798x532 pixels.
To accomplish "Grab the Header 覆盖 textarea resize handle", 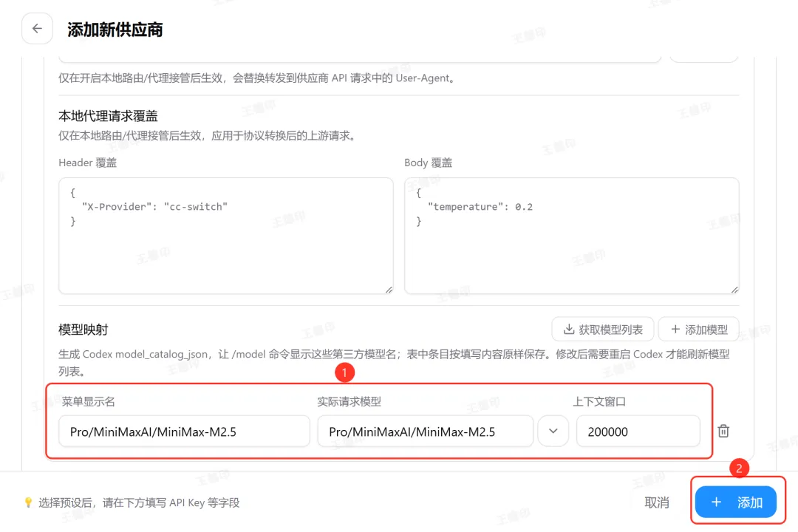I will [389, 290].
